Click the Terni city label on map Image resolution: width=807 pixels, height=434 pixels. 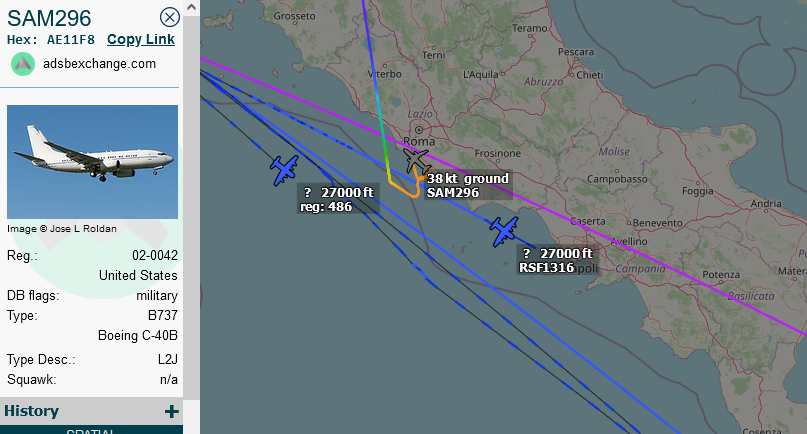click(433, 55)
